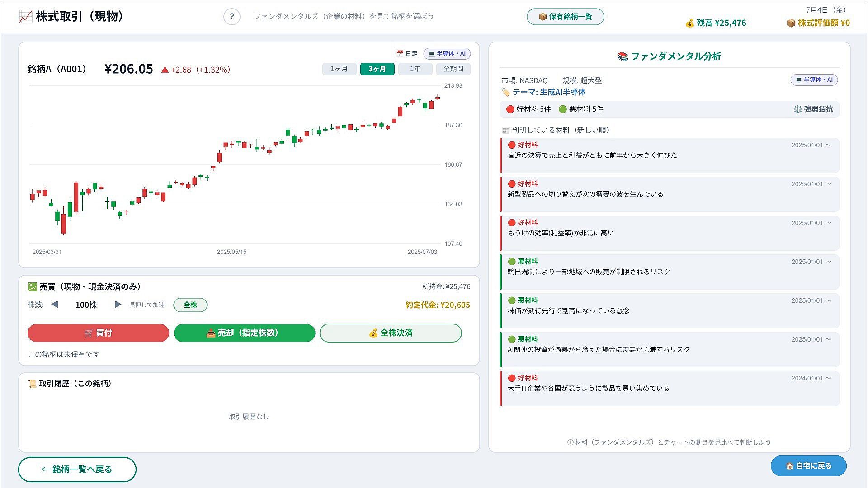Click 市場: NASDAQ label
Viewport: 868px width, 488px height.
tap(524, 80)
